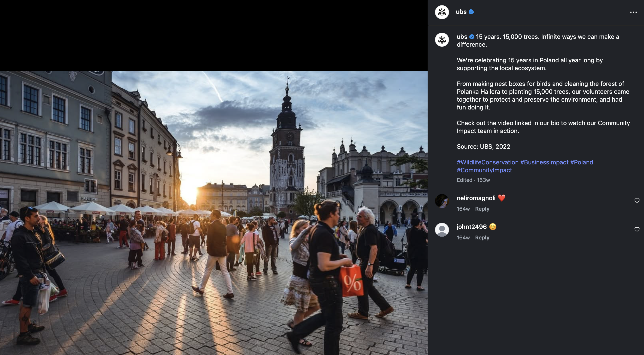Open the johnt2496 username link
Screen dimensions: 644x355
[x=471, y=227]
